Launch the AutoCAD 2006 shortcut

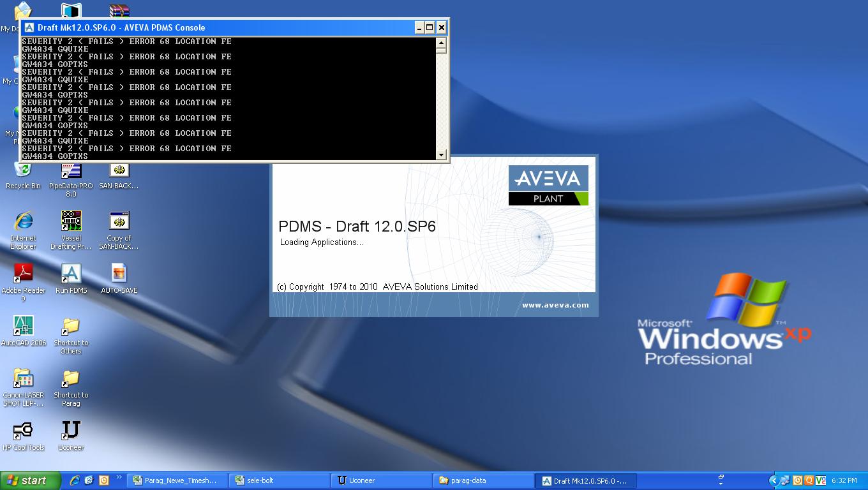[23, 331]
